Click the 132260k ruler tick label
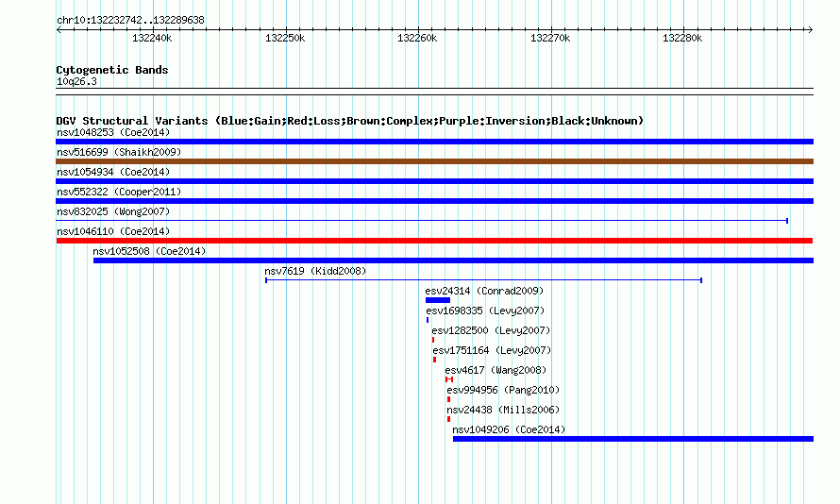840x504 pixels. 417,38
